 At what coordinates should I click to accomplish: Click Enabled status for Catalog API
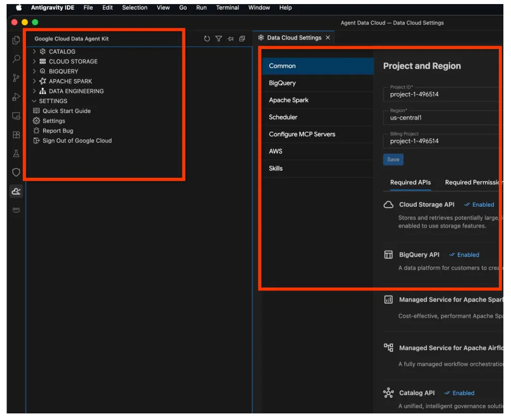point(459,393)
